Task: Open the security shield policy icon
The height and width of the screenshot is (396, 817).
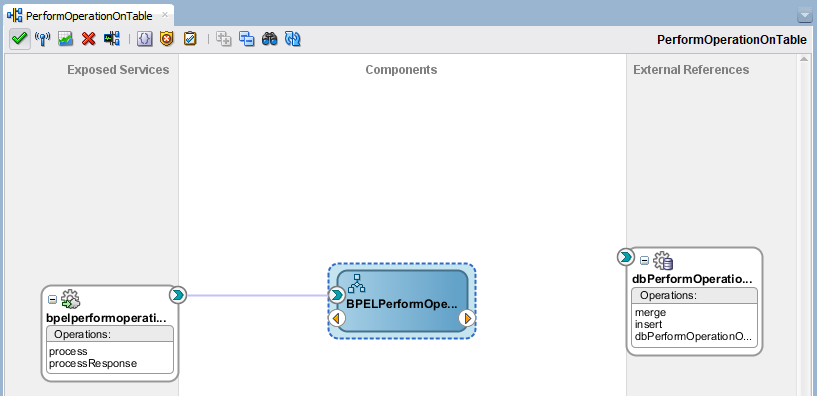Action: point(167,39)
